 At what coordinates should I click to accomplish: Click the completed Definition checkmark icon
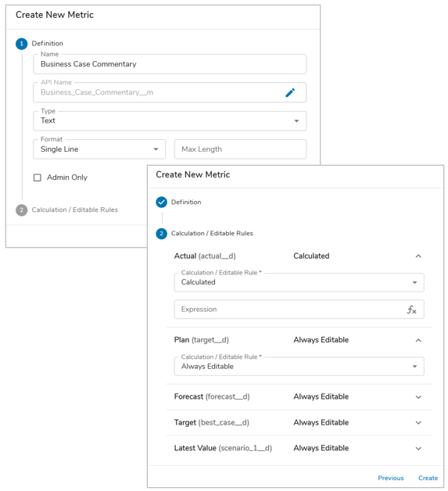point(162,202)
